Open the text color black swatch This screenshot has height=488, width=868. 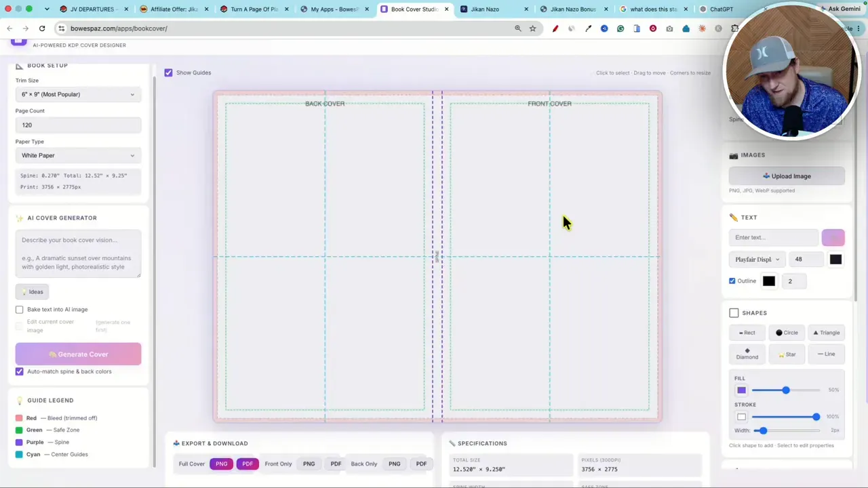[x=835, y=259]
